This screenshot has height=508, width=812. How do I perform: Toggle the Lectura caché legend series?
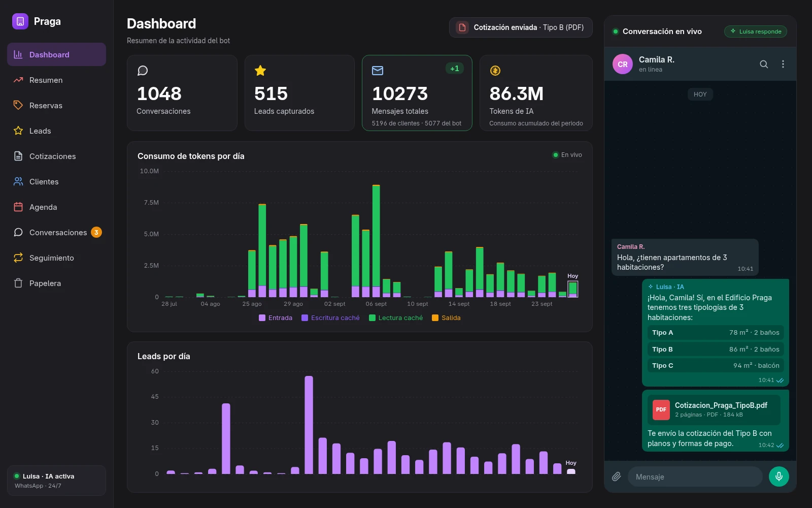tap(396, 318)
